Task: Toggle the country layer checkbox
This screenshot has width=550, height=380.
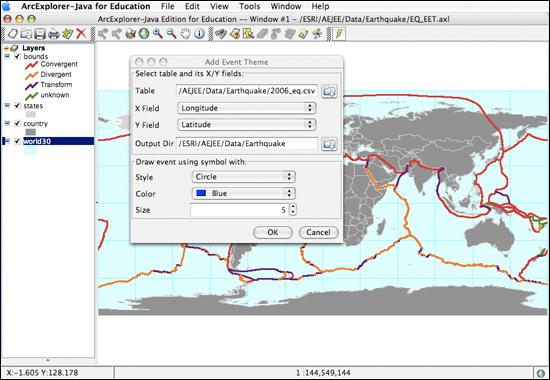Action: (x=17, y=123)
